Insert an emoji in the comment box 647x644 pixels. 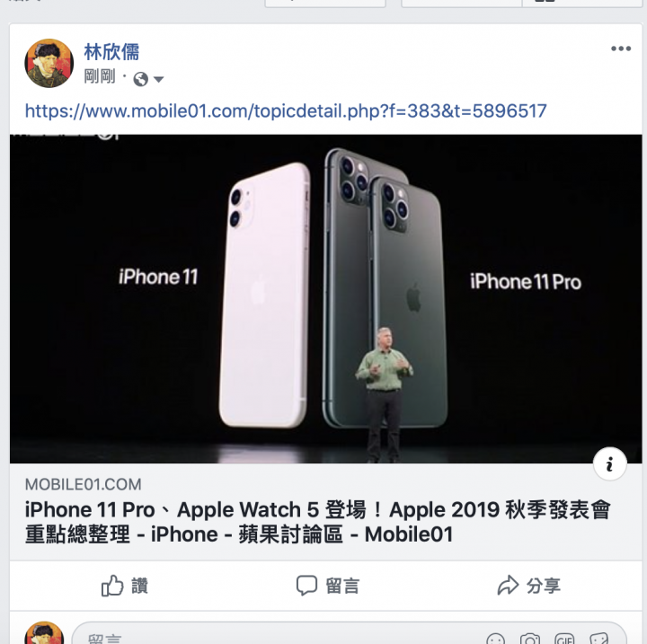[495, 639]
